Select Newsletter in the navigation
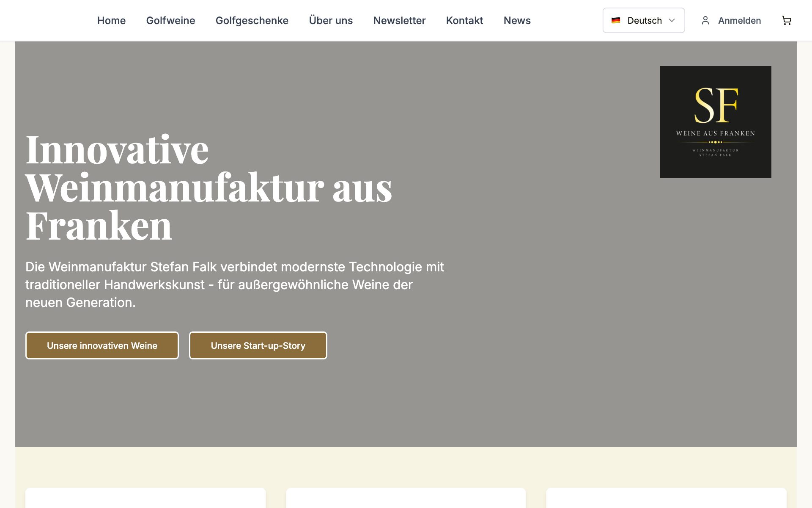The height and width of the screenshot is (508, 812). tap(399, 20)
